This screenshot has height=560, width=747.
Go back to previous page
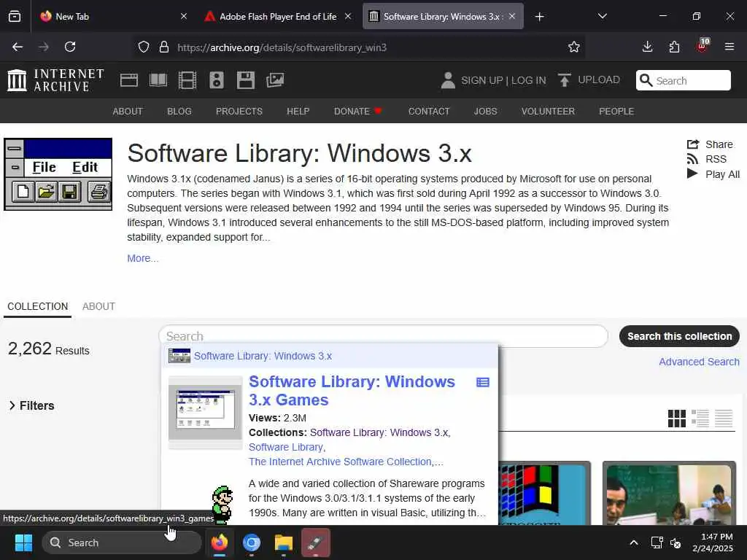[x=18, y=47]
